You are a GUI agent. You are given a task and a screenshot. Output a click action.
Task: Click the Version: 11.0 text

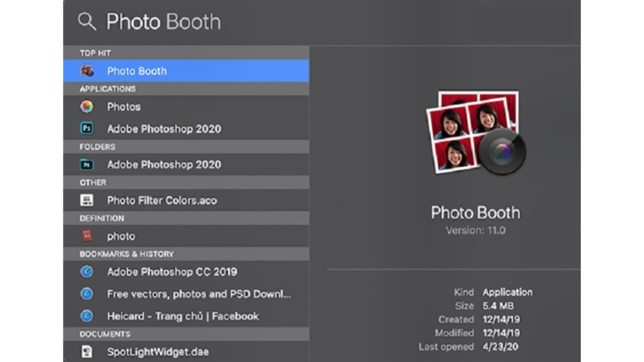click(476, 230)
